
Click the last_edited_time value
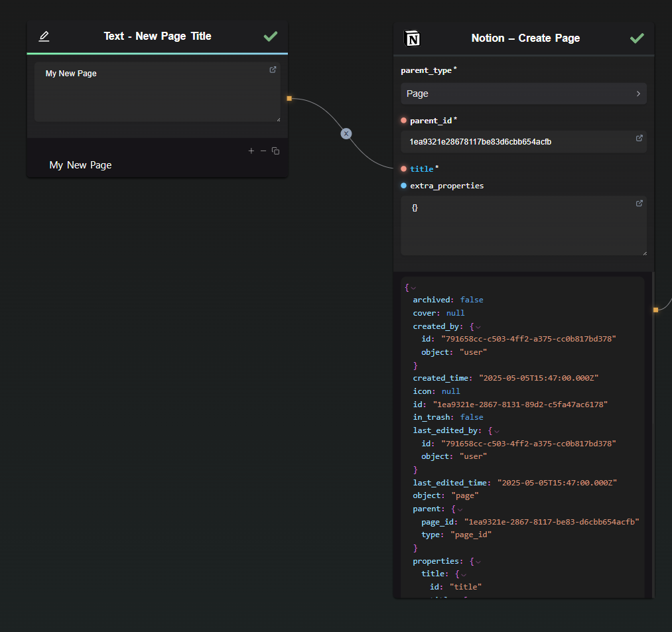coord(557,483)
